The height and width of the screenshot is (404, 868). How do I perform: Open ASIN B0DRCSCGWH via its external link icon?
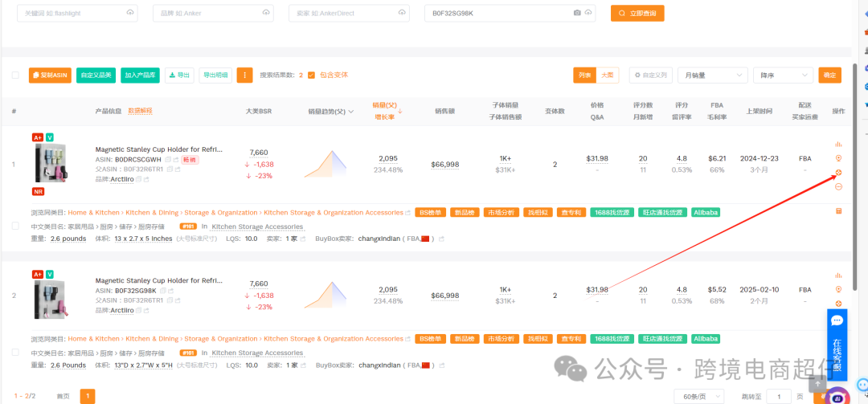176,159
